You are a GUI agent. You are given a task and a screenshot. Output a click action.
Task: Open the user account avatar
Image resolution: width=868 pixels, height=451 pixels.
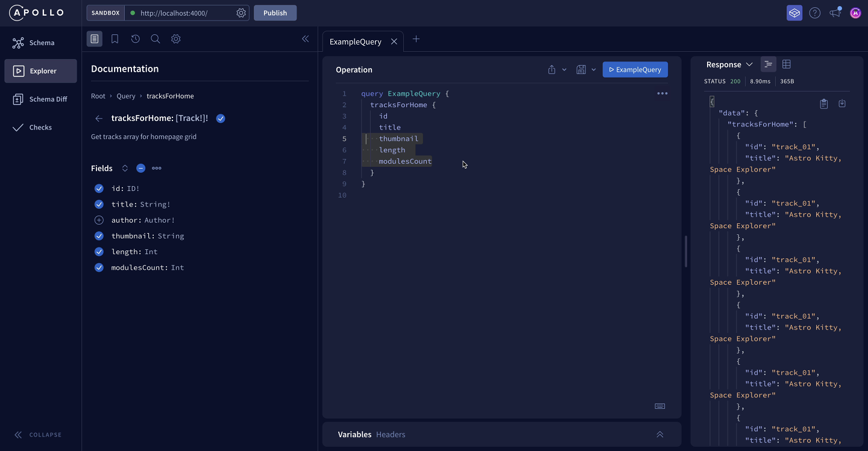click(x=855, y=13)
